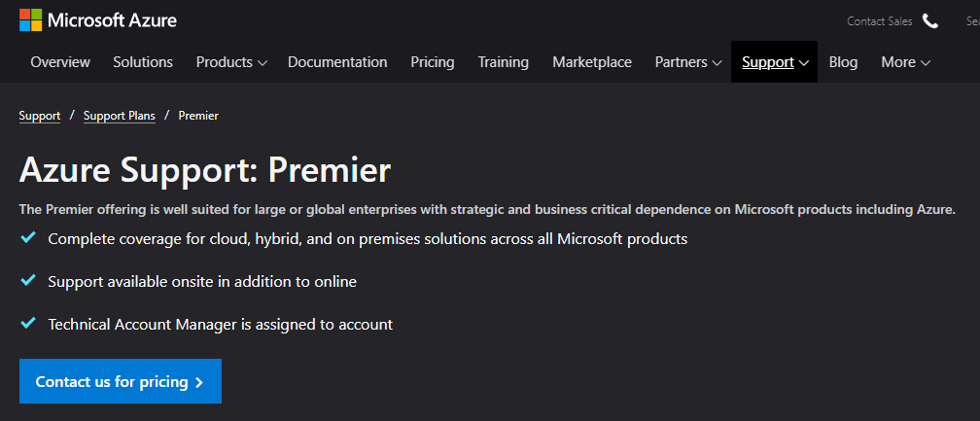
Task: Click the checkmark beside Technical Account Manager
Action: (x=27, y=324)
